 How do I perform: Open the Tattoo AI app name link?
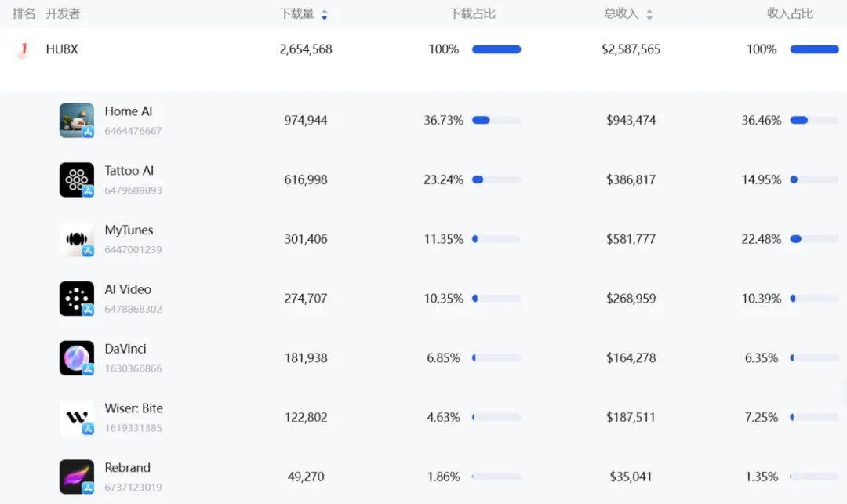(x=129, y=171)
